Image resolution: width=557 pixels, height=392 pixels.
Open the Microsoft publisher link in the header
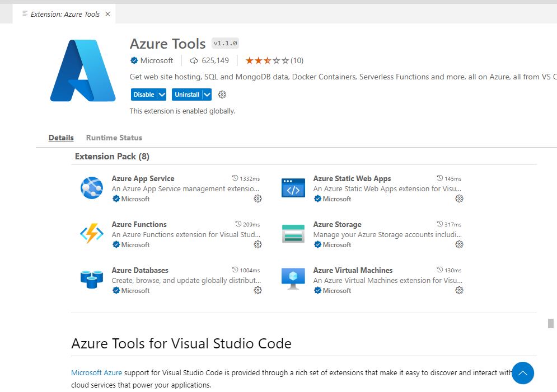[x=157, y=60]
